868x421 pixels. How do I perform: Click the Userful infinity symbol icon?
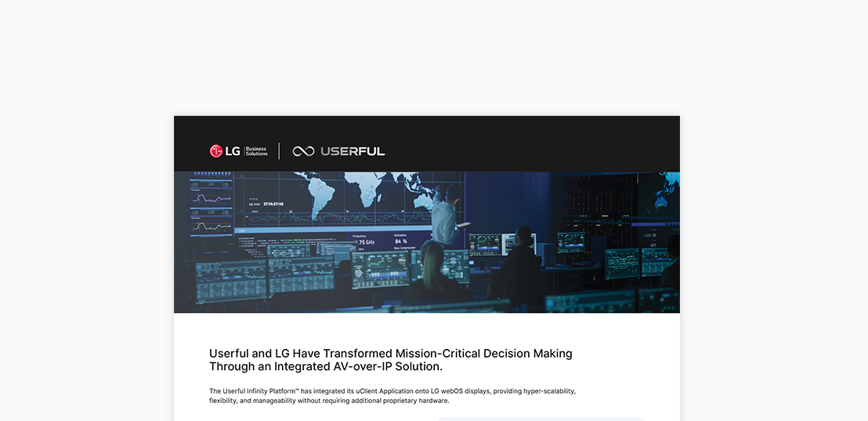tap(303, 151)
